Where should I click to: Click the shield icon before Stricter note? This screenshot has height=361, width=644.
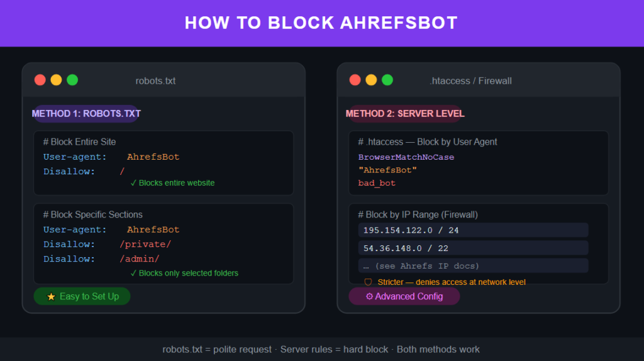(368, 282)
